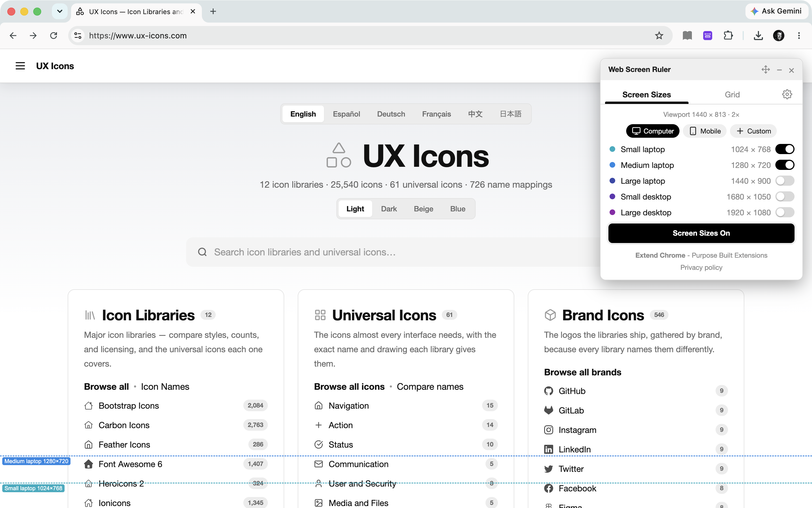Open the reading list book icon
812x508 pixels.
coord(687,36)
